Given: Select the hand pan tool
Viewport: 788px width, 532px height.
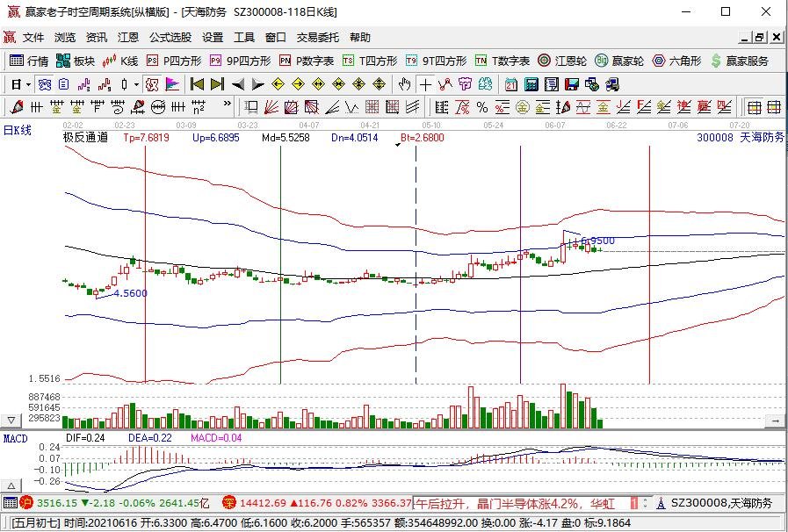Looking at the screenshot, I should tap(405, 84).
